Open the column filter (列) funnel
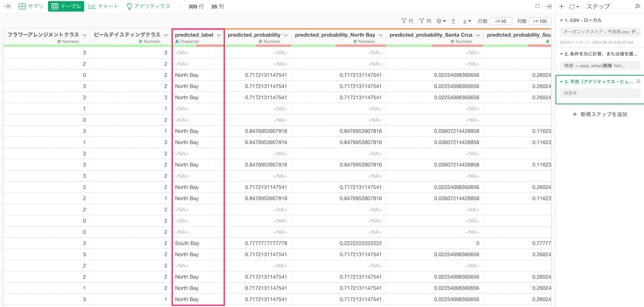644x307 pixels. [x=425, y=21]
